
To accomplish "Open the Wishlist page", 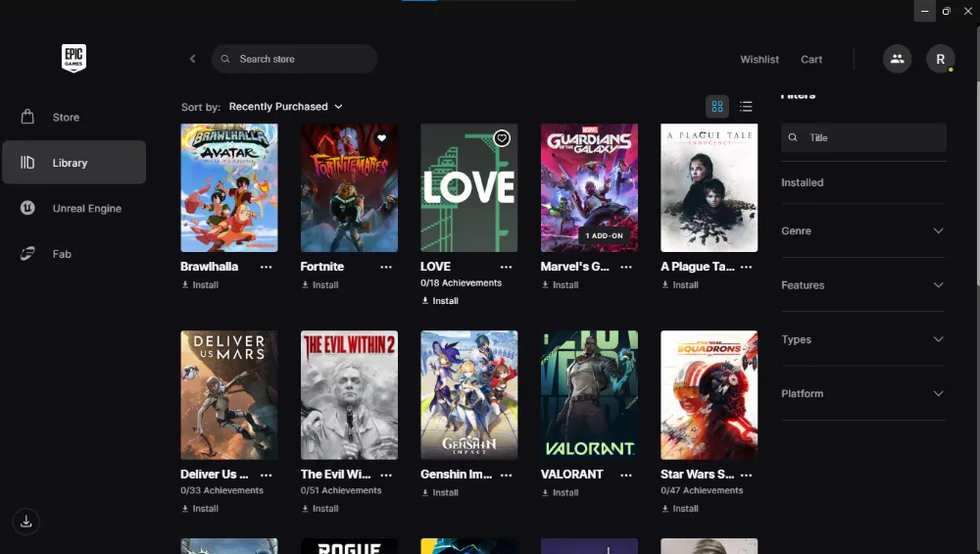I will [x=759, y=60].
